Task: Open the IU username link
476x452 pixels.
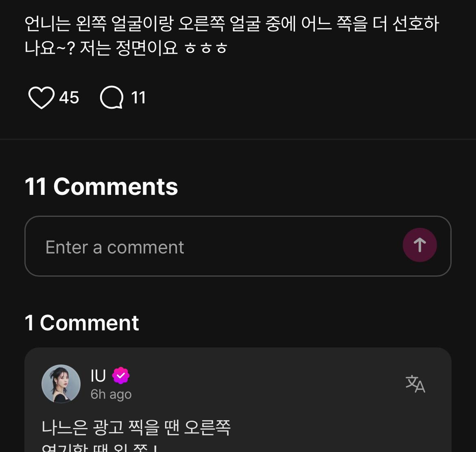Action: point(98,376)
